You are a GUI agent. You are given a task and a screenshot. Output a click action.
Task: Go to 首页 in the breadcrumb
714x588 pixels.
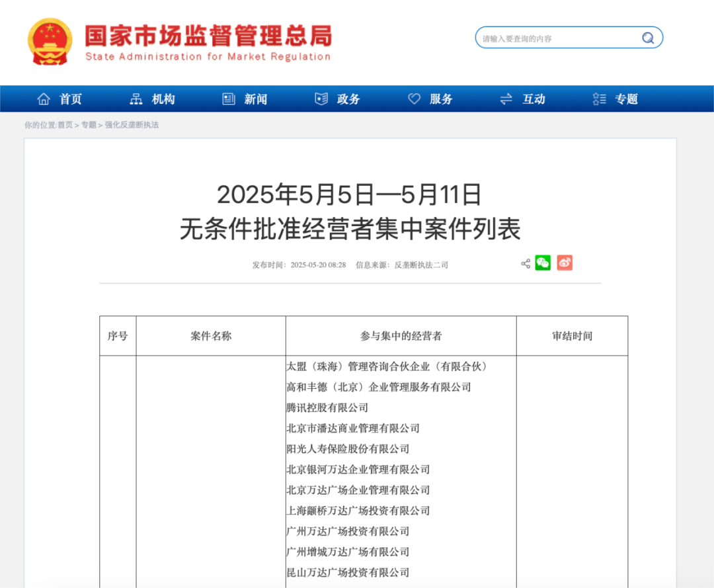click(65, 125)
